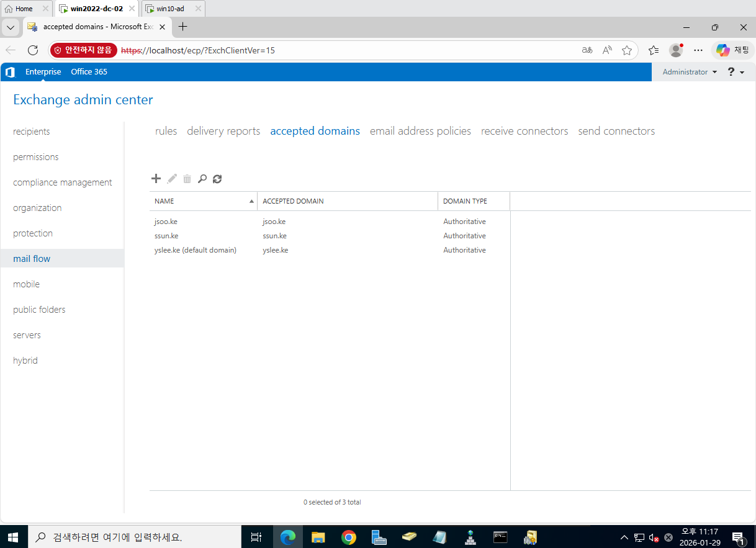Add a new accepted domain with plus icon
756x548 pixels.
[x=156, y=179]
